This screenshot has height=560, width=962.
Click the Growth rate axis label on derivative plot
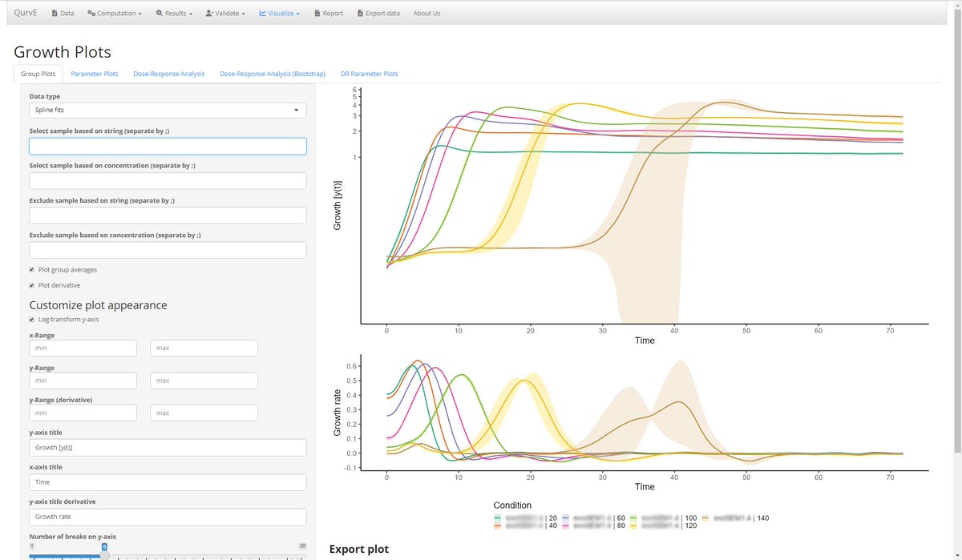coord(338,414)
